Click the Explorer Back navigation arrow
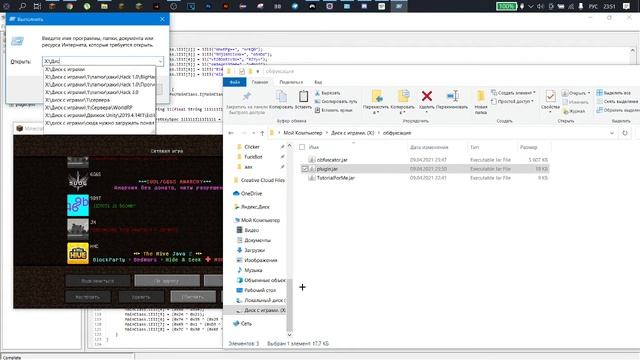 (x=231, y=133)
